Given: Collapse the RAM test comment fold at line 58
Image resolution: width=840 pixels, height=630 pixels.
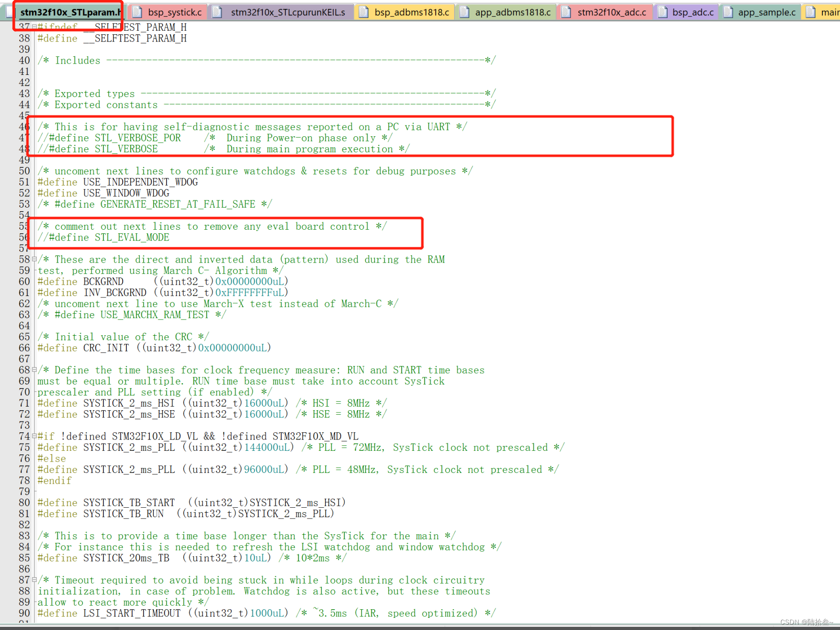Looking at the screenshot, I should (x=34, y=259).
